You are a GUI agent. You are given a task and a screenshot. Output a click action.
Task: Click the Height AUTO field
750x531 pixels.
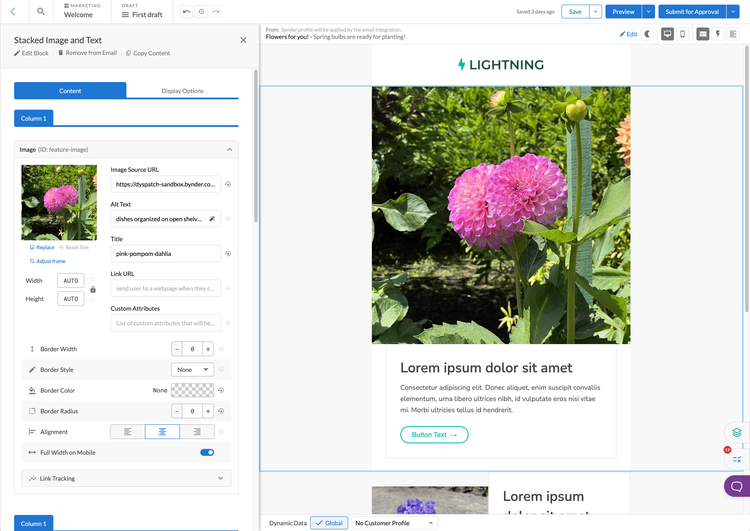(x=71, y=299)
